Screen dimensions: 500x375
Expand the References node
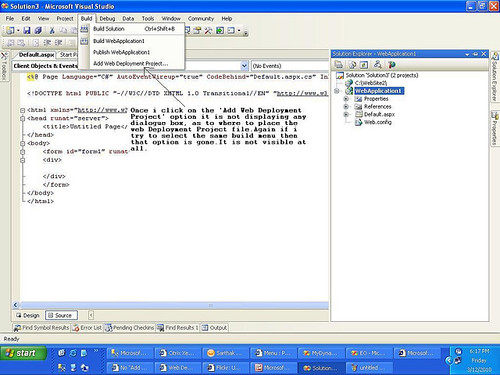point(346,107)
